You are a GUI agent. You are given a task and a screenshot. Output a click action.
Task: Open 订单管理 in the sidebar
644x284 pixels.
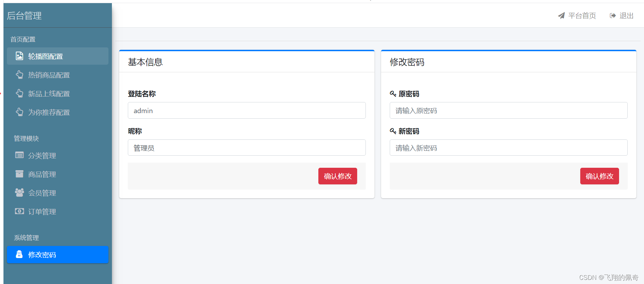tap(42, 212)
